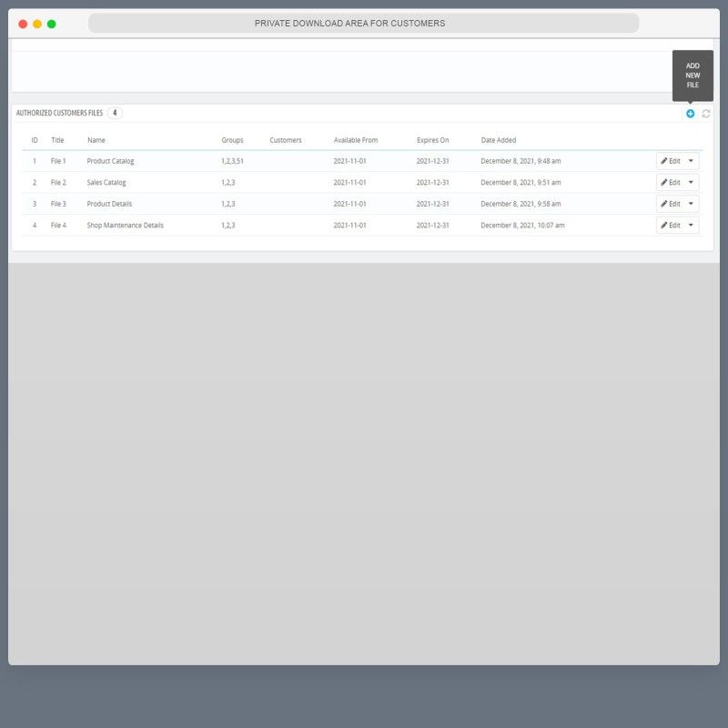The image size is (728, 728).
Task: Click the 'File 3' title cell
Action: click(58, 204)
